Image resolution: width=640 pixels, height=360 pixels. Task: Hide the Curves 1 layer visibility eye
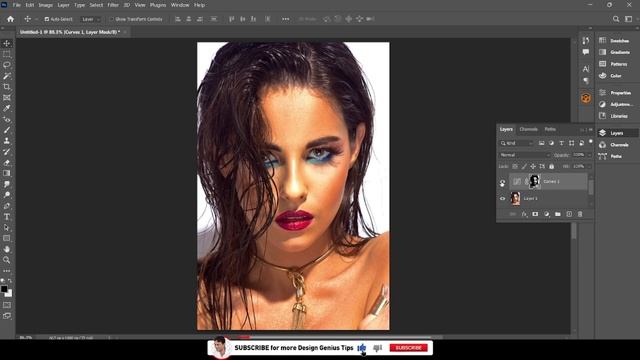click(502, 182)
